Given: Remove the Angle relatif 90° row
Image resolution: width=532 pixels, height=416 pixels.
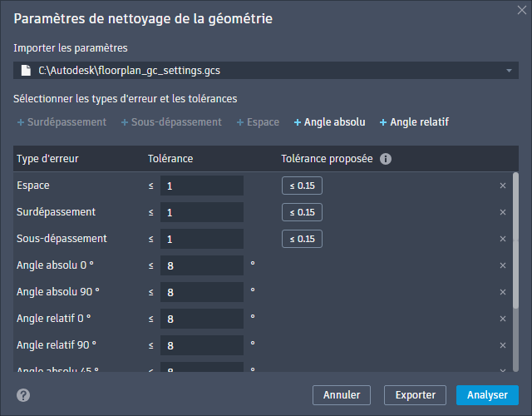Looking at the screenshot, I should [502, 345].
